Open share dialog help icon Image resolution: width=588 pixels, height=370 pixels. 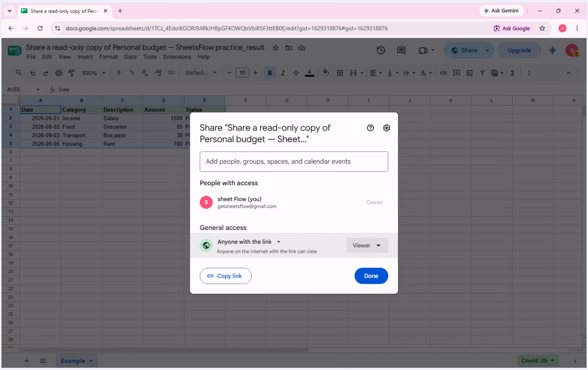(x=370, y=128)
